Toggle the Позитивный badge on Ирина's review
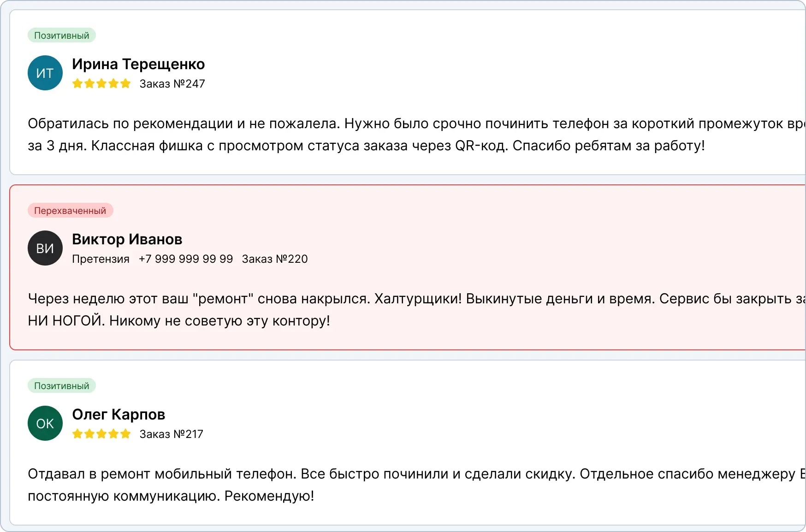 (61, 35)
